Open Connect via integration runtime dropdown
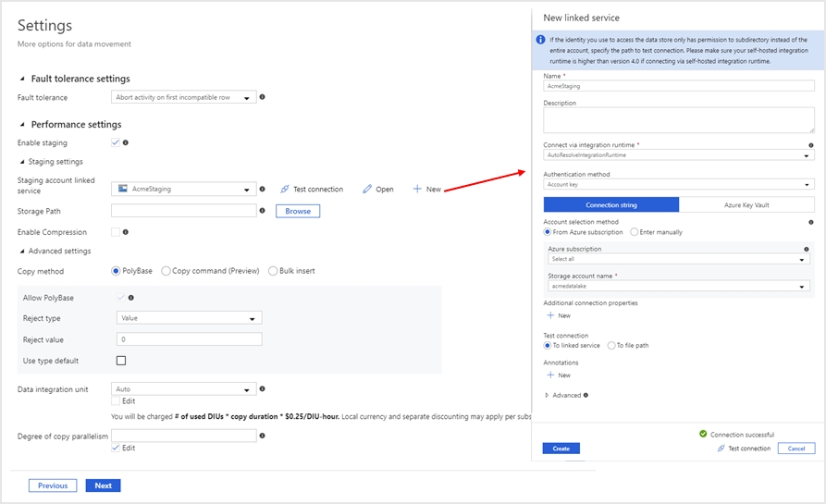 (679, 155)
